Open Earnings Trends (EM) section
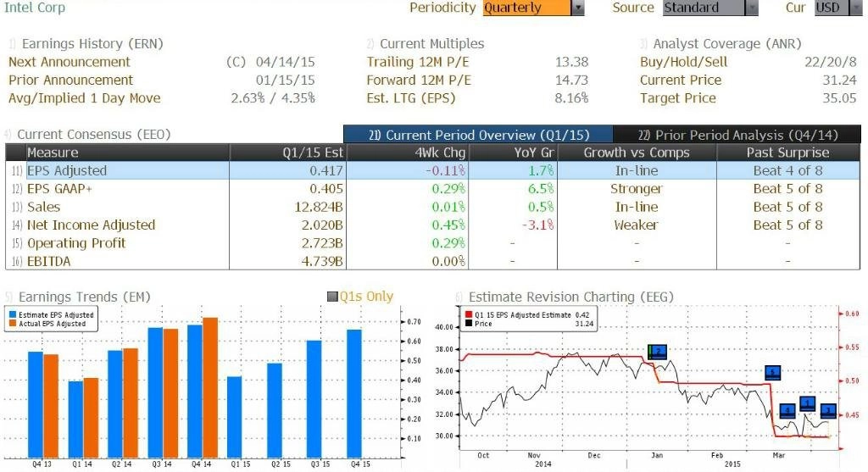868x472 pixels. [84, 297]
